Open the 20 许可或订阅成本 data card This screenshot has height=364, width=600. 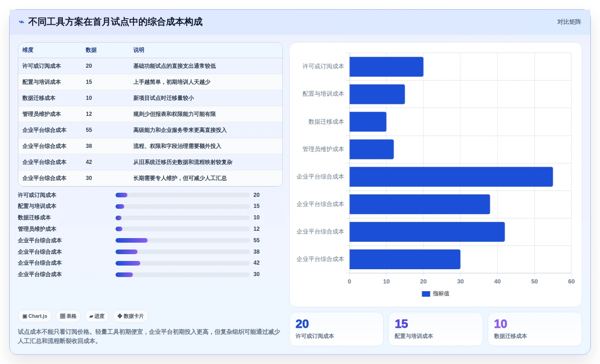(x=336, y=329)
